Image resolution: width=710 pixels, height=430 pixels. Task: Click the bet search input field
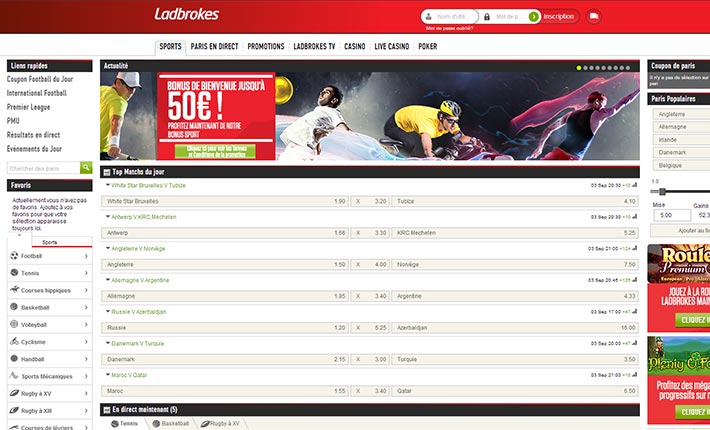[43, 168]
